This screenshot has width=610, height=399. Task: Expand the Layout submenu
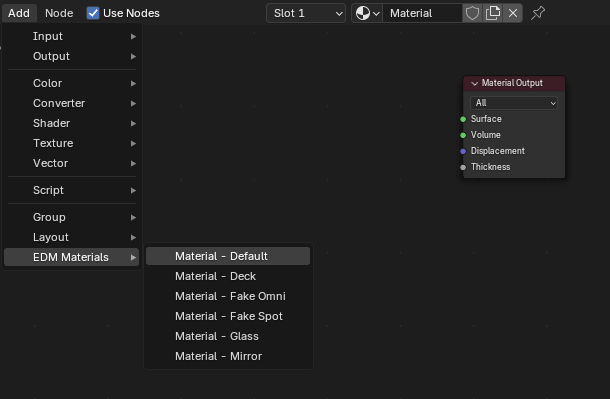click(72, 237)
